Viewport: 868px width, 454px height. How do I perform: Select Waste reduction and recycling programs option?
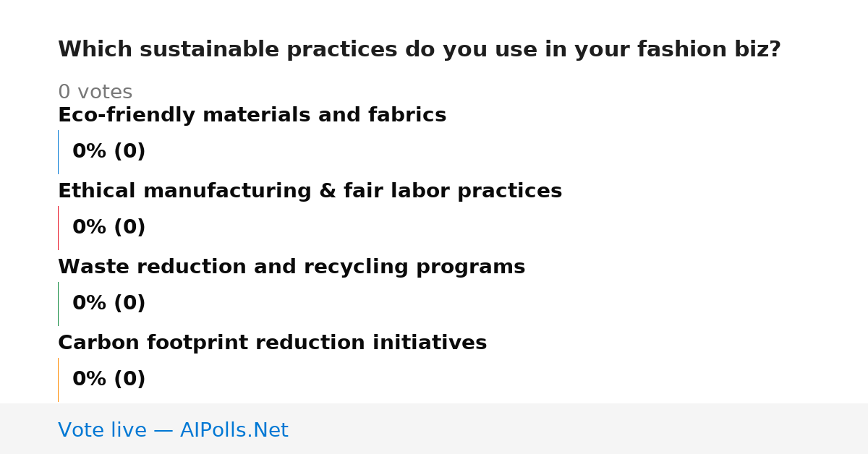(x=292, y=267)
